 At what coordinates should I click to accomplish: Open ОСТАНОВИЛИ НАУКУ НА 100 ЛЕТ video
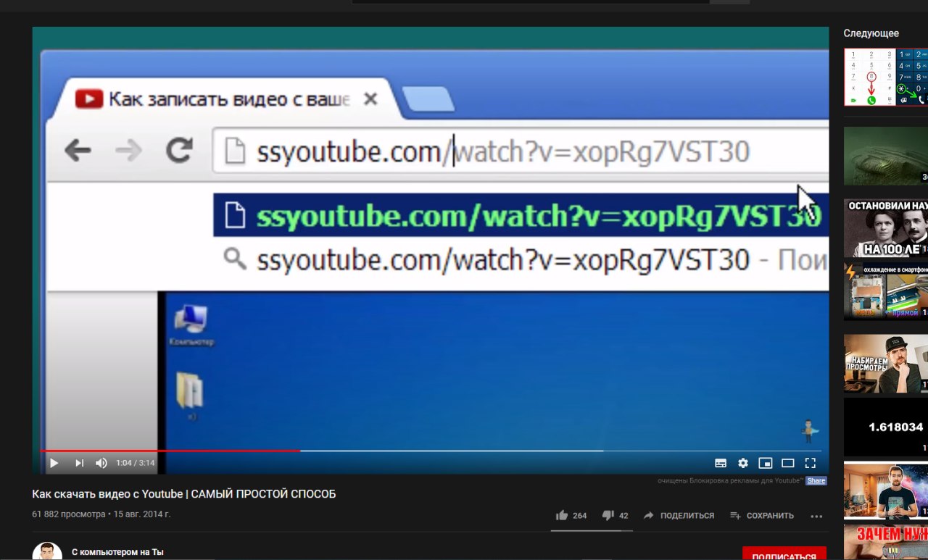click(886, 228)
